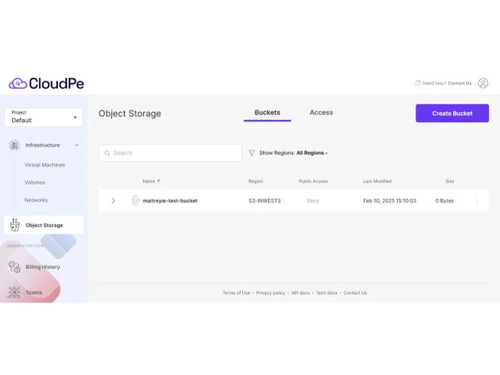The image size is (500, 375).
Task: Click the Object Storage bucket sidebar icon
Action: (x=14, y=225)
